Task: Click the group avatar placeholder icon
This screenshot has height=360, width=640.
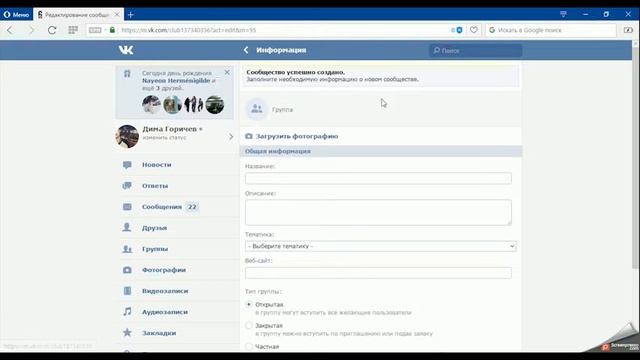Action: click(x=257, y=109)
